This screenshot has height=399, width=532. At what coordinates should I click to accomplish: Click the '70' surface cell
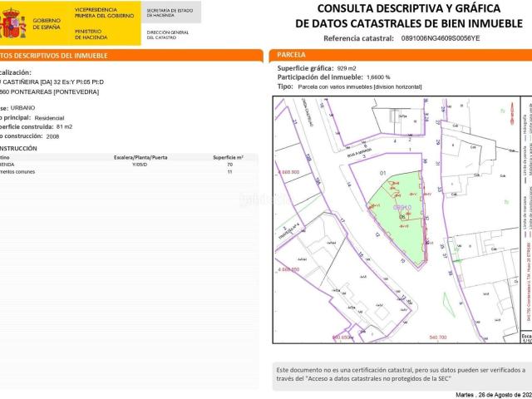click(230, 165)
